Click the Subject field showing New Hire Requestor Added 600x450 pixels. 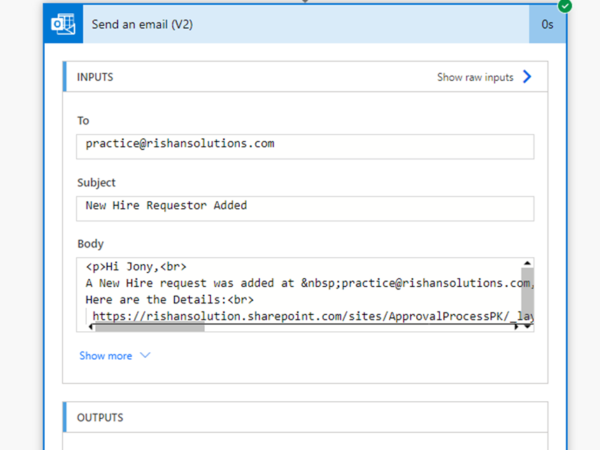(305, 207)
